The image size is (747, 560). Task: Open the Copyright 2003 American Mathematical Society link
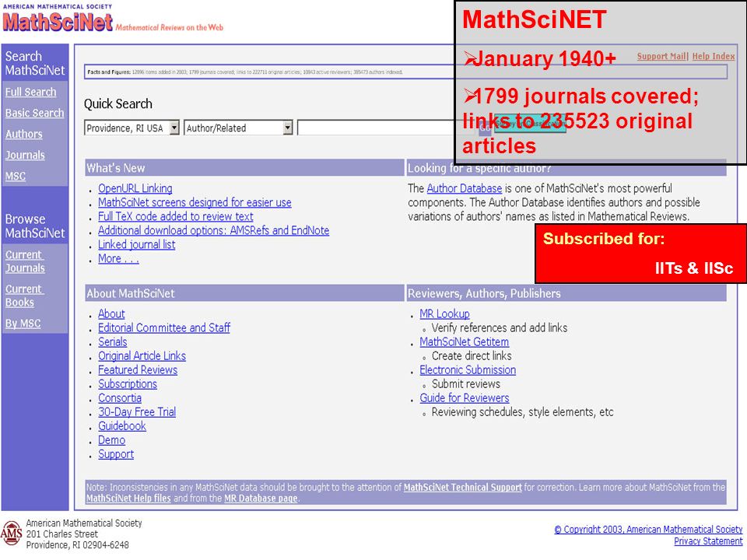pyautogui.click(x=648, y=530)
